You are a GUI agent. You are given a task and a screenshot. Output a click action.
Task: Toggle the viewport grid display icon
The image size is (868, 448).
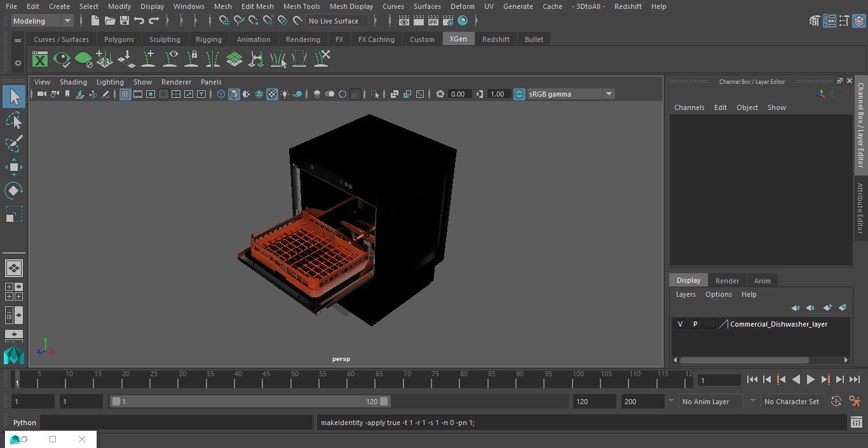125,94
